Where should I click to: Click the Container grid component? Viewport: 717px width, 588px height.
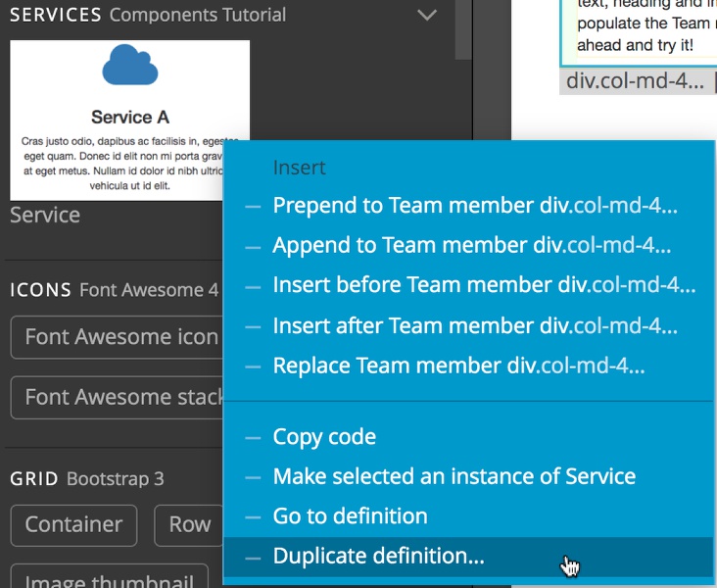(x=73, y=525)
